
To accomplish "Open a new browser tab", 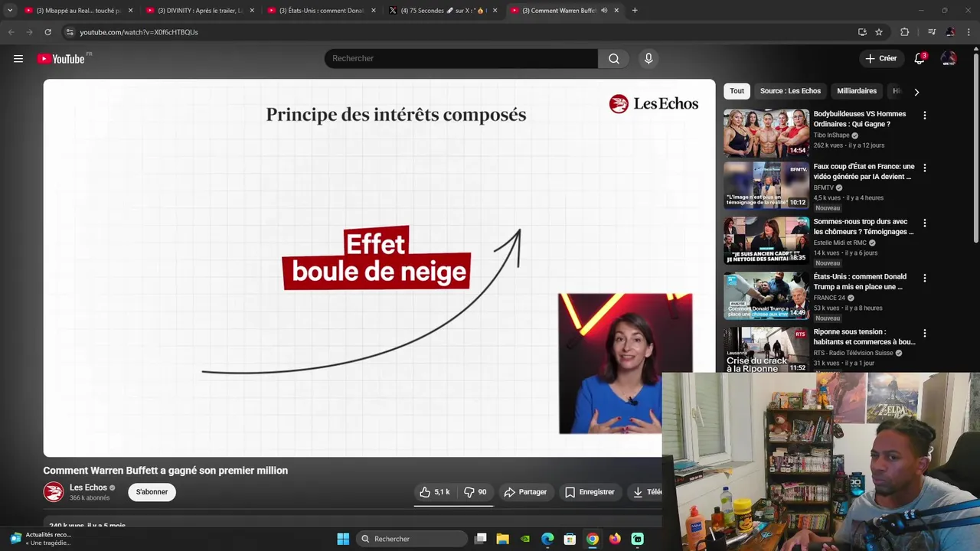I will pos(635,11).
